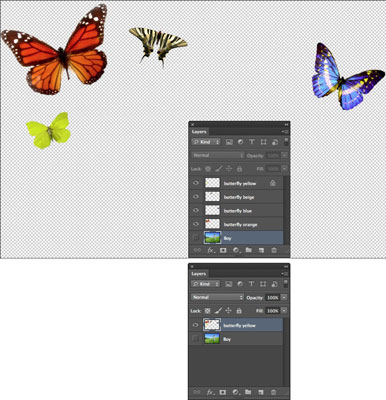Create new adjustment layer in two-layer panel
Viewport: 386px width, 400px height.
tap(236, 392)
